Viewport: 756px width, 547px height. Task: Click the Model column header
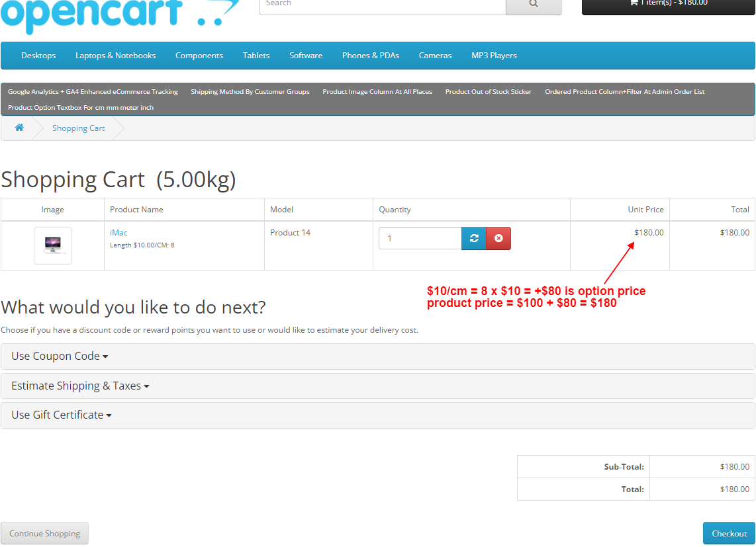[281, 209]
